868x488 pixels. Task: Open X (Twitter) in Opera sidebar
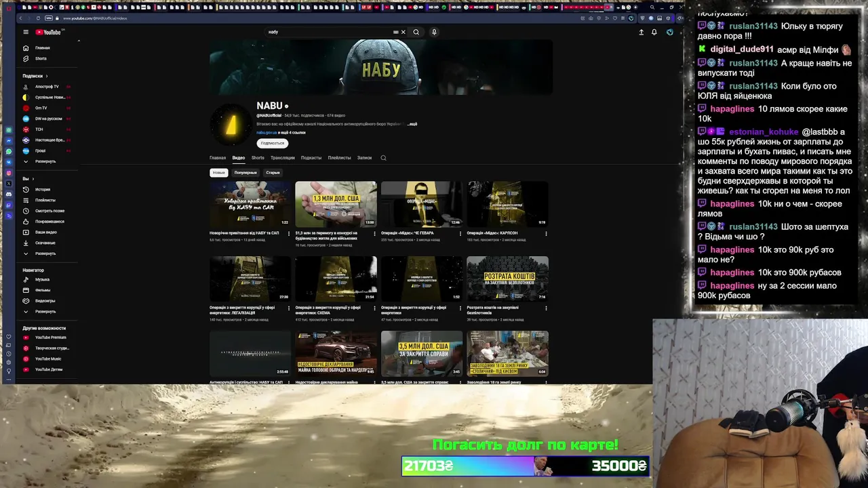point(9,184)
